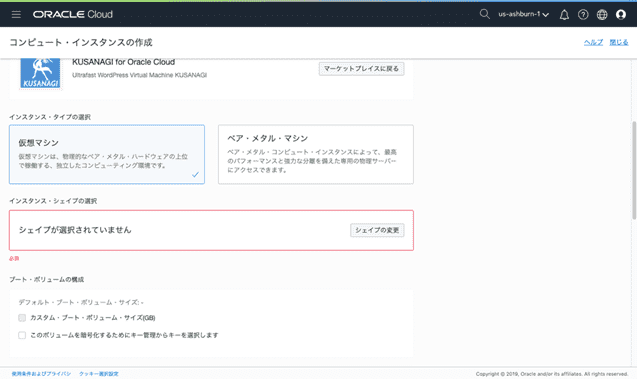This screenshot has width=637, height=379.
Task: Click the 閉じる link
Action: tap(619, 42)
